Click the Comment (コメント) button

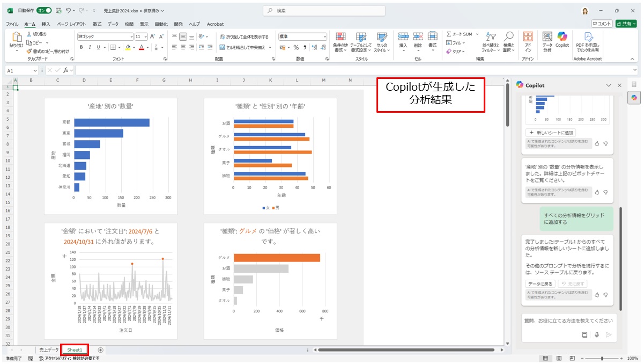click(602, 24)
